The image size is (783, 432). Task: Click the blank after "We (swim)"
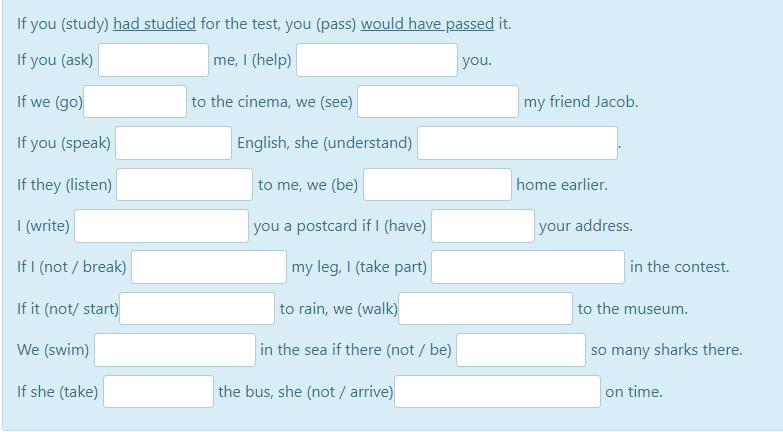coord(175,350)
